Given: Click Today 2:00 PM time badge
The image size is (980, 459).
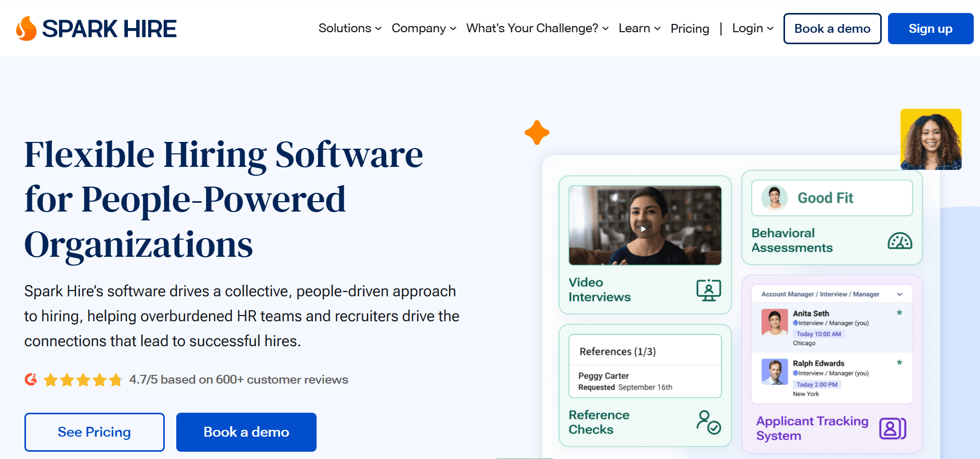Looking at the screenshot, I should pos(817,384).
